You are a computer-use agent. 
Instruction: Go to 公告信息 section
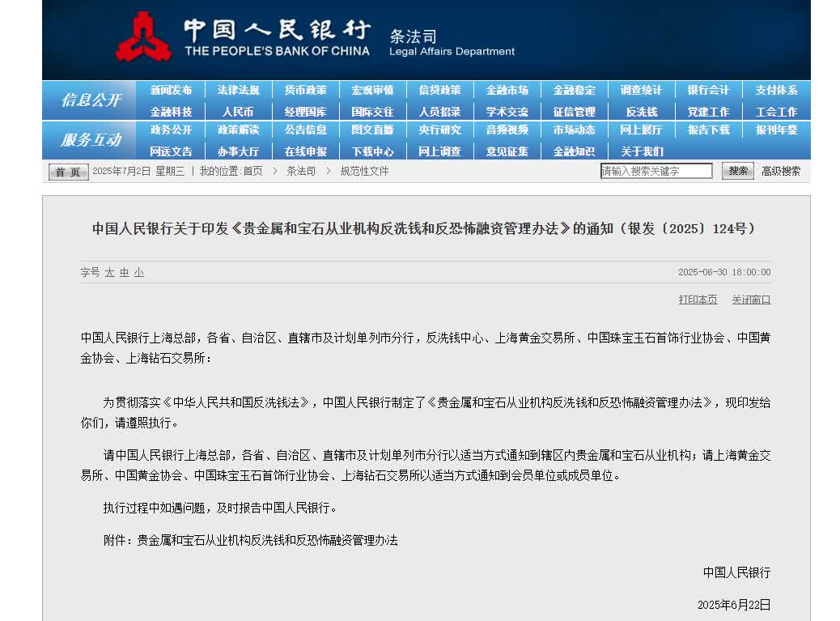[305, 130]
